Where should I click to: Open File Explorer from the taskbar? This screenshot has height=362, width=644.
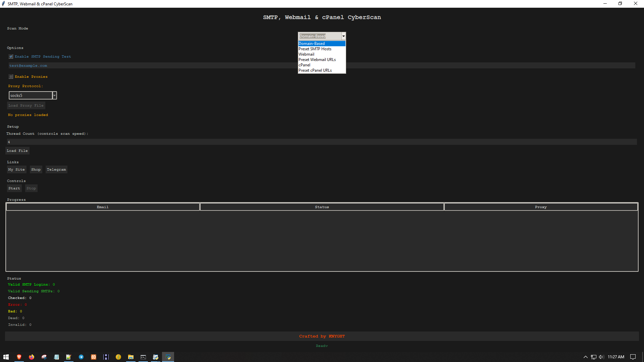[x=131, y=357]
